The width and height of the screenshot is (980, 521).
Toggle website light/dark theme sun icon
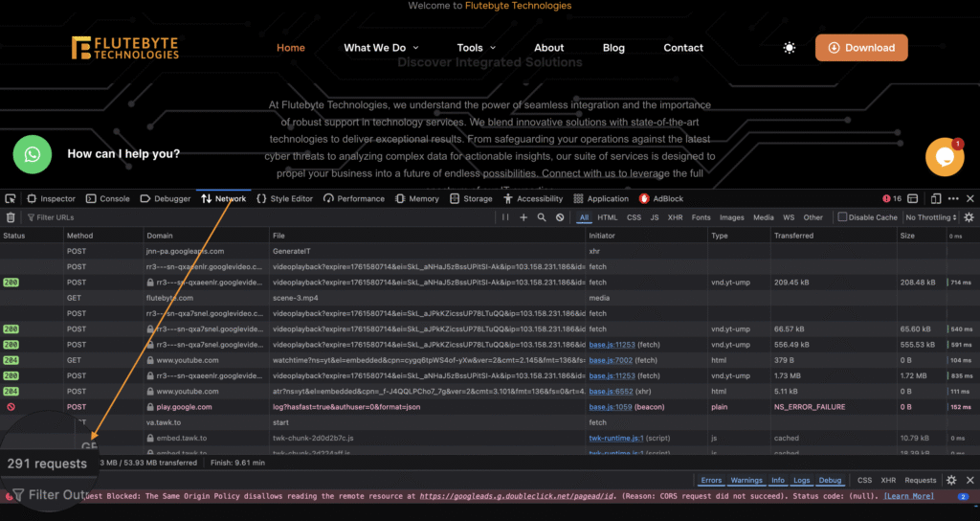pyautogui.click(x=789, y=48)
